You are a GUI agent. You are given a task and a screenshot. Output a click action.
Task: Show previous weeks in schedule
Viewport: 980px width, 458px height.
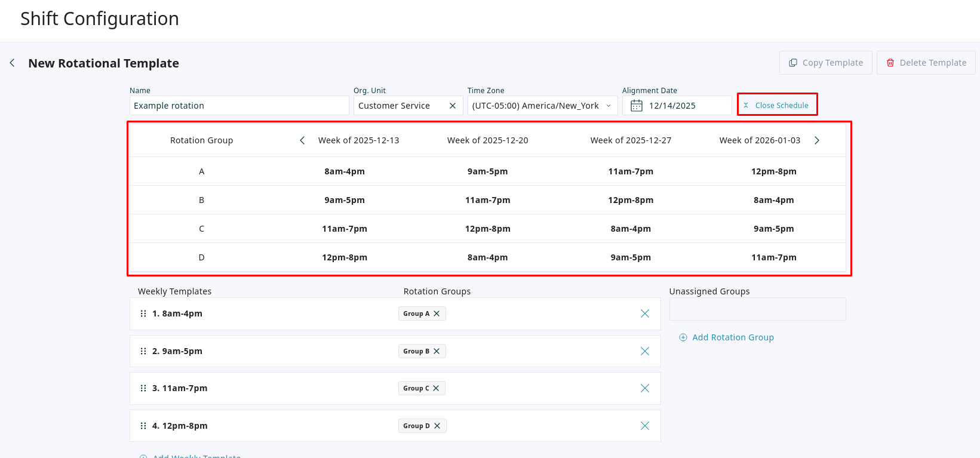[302, 140]
